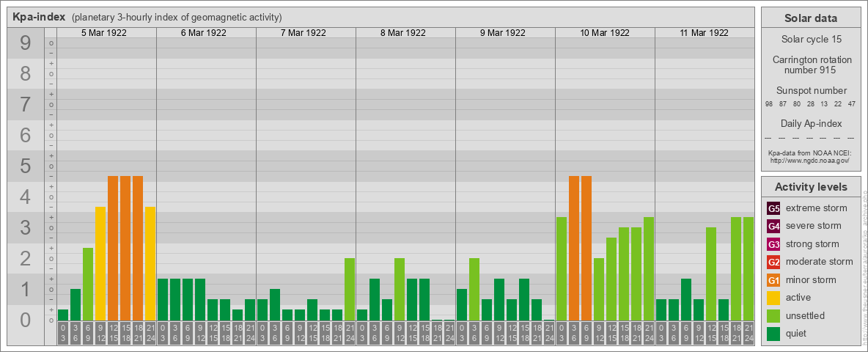This screenshot has height=352, width=868.
Task: Select the 7 Mar 1922 date header
Action: click(x=304, y=33)
